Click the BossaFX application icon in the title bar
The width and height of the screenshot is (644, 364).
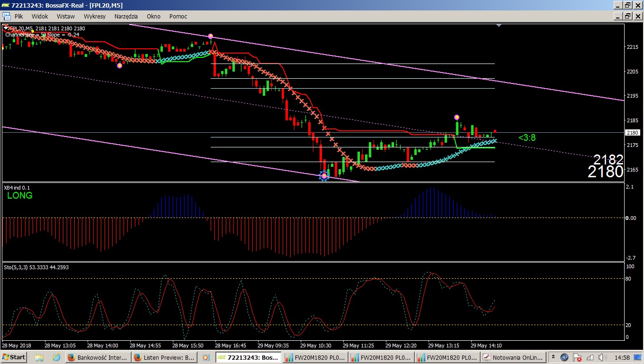pos(5,5)
